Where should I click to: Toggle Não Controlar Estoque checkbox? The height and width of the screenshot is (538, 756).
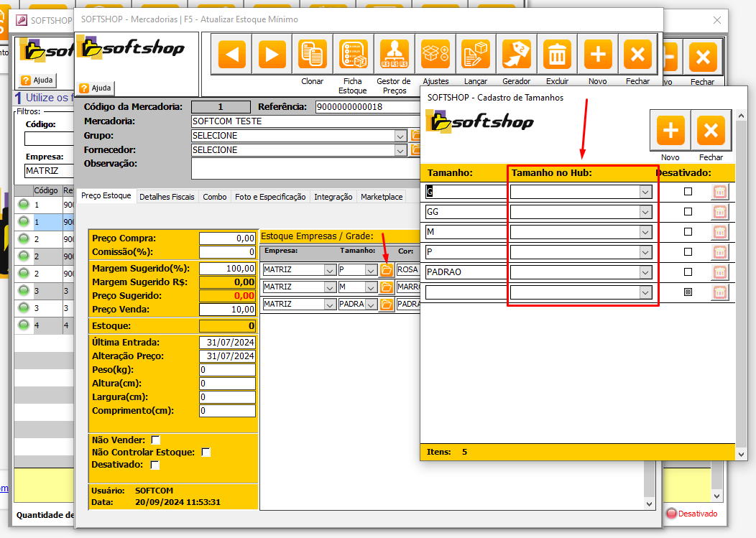pos(206,453)
